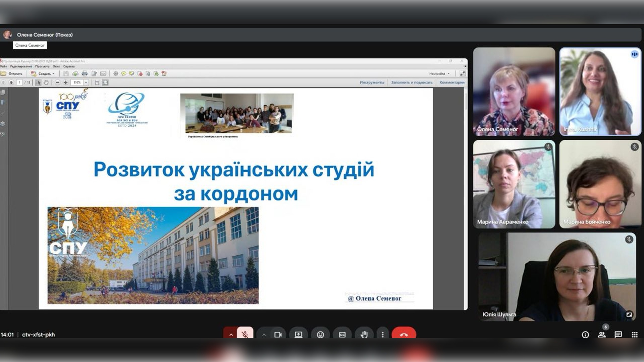Open the more options three-dot menu
This screenshot has height=362, width=644.
[x=383, y=335]
